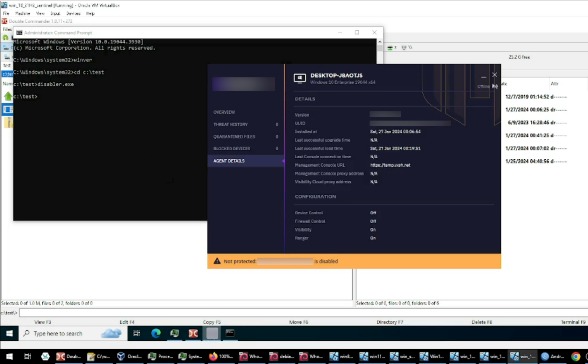Select QUARANTINED FILES section
The width and height of the screenshot is (588, 364).
[234, 136]
